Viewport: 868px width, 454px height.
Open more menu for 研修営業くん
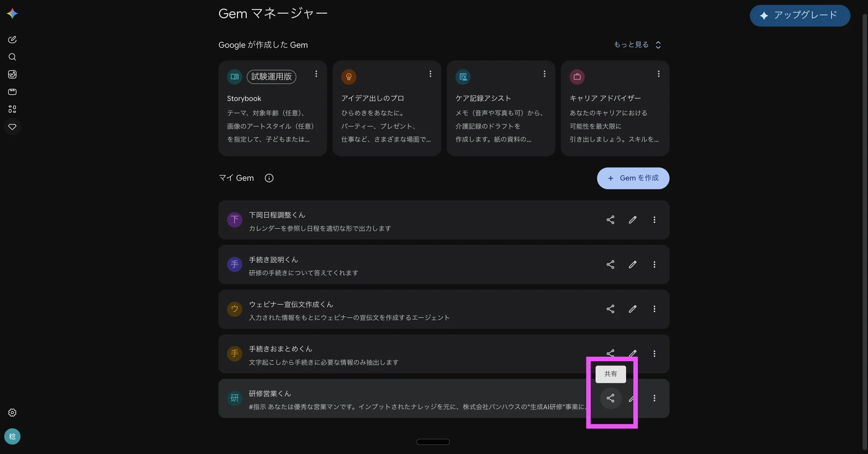pos(654,398)
